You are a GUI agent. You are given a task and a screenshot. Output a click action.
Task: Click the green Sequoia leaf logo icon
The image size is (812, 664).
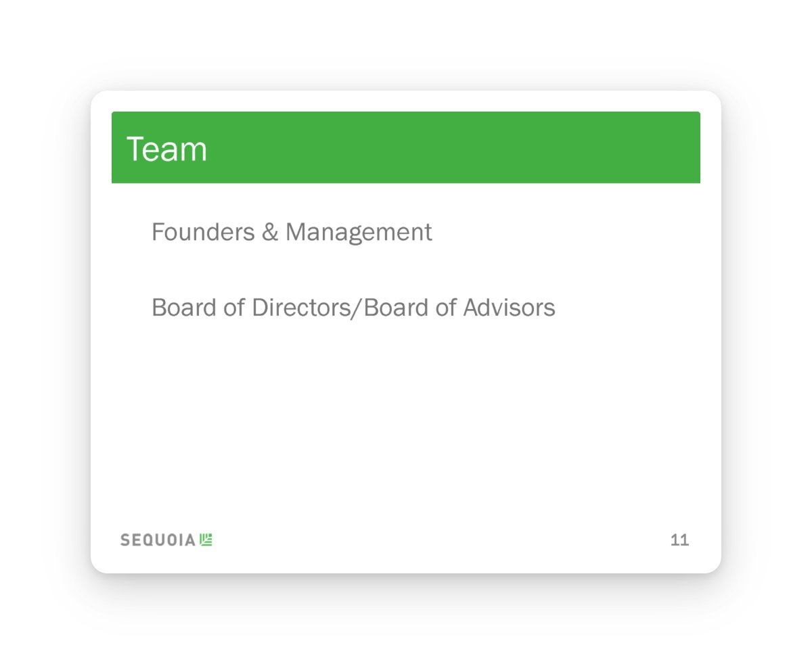pos(206,540)
